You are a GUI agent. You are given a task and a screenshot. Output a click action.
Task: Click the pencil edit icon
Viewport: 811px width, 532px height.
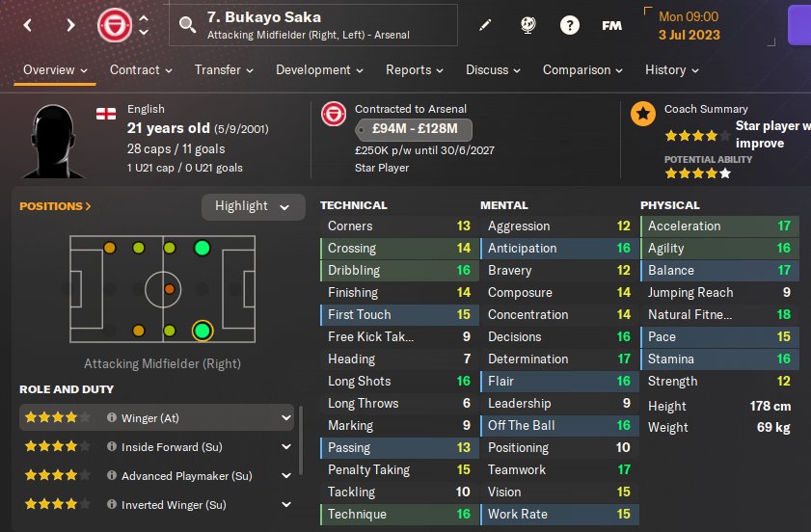coord(485,25)
